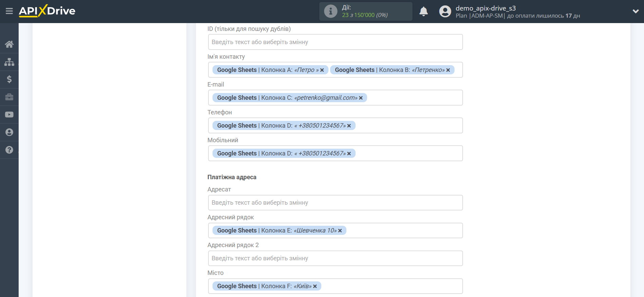Click the ID duplicate search input field
This screenshot has height=297, width=644.
tap(335, 42)
